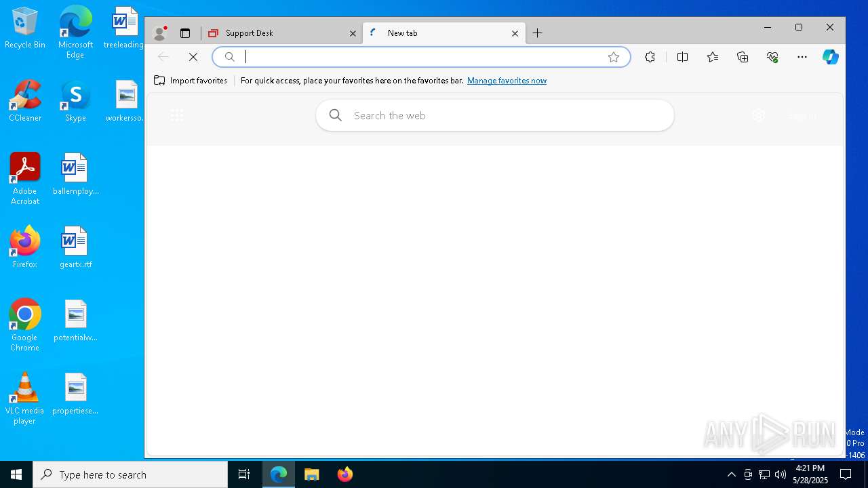
Task: Stop loading the page
Action: click(193, 57)
